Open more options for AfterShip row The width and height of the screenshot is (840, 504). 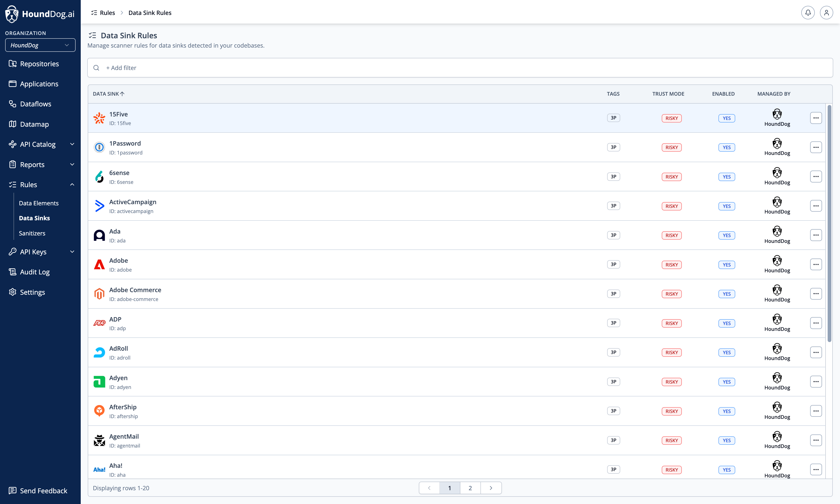pyautogui.click(x=815, y=411)
